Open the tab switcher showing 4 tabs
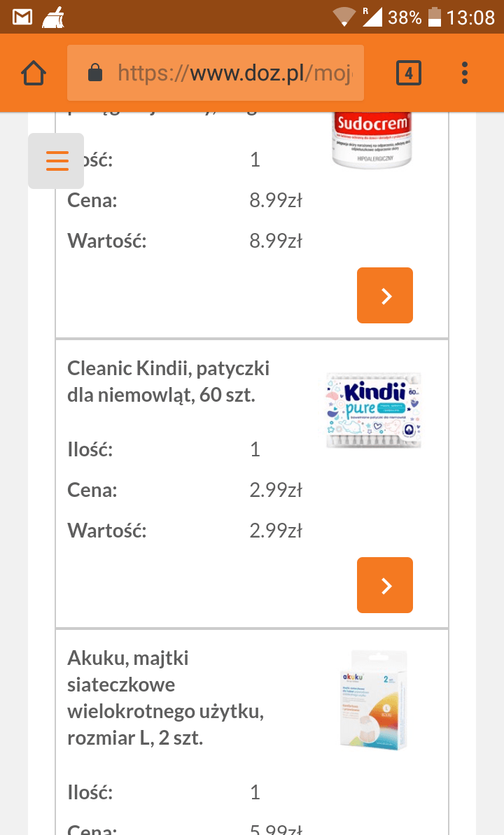Image resolution: width=504 pixels, height=835 pixels. tap(409, 73)
